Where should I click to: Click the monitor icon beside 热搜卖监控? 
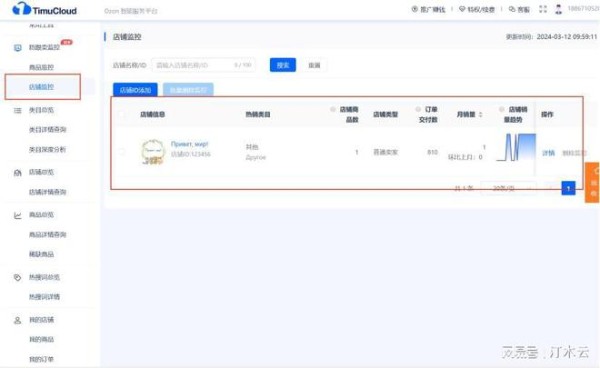click(18, 48)
